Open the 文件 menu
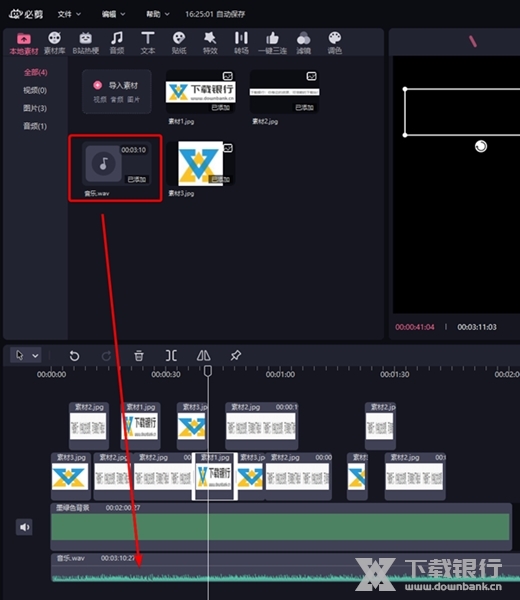 [69, 14]
